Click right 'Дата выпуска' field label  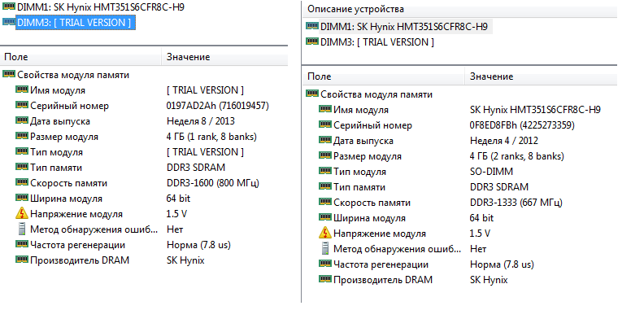point(363,141)
